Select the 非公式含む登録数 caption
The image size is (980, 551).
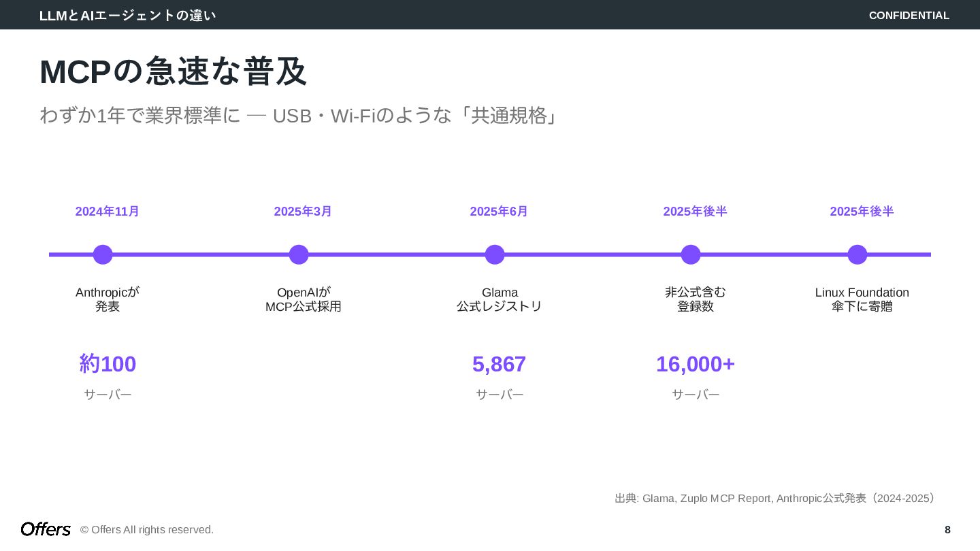point(696,299)
